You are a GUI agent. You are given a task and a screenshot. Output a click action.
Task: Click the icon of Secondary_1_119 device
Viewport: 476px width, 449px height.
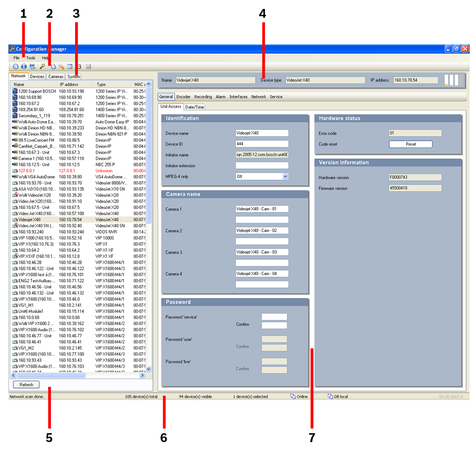(15, 116)
